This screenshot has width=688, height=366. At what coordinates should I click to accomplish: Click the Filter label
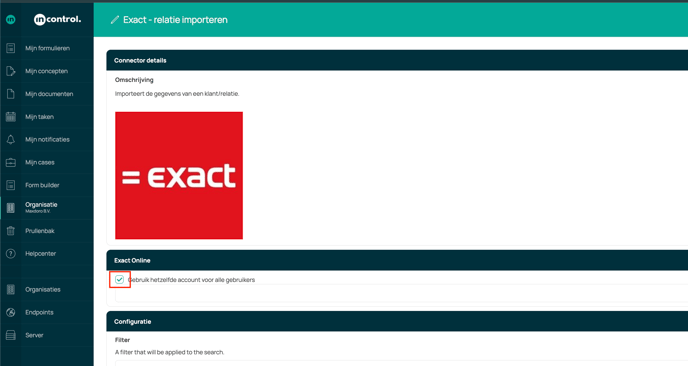(x=122, y=340)
